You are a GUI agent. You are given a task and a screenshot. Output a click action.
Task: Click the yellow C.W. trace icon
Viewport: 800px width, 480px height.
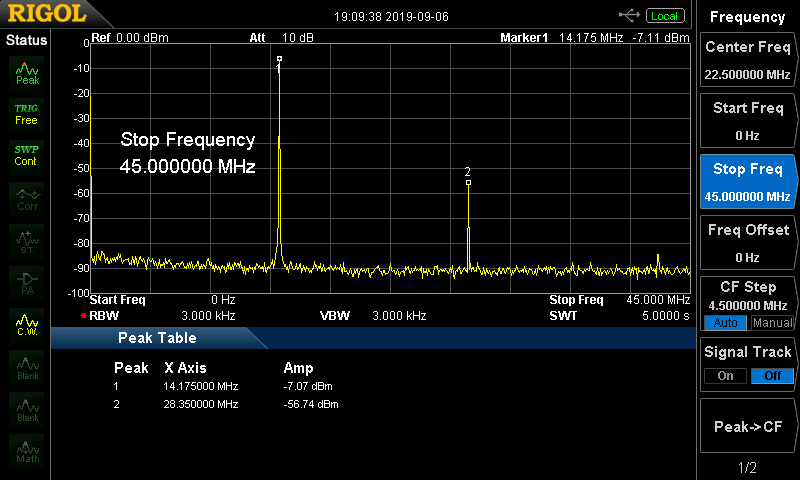click(27, 324)
